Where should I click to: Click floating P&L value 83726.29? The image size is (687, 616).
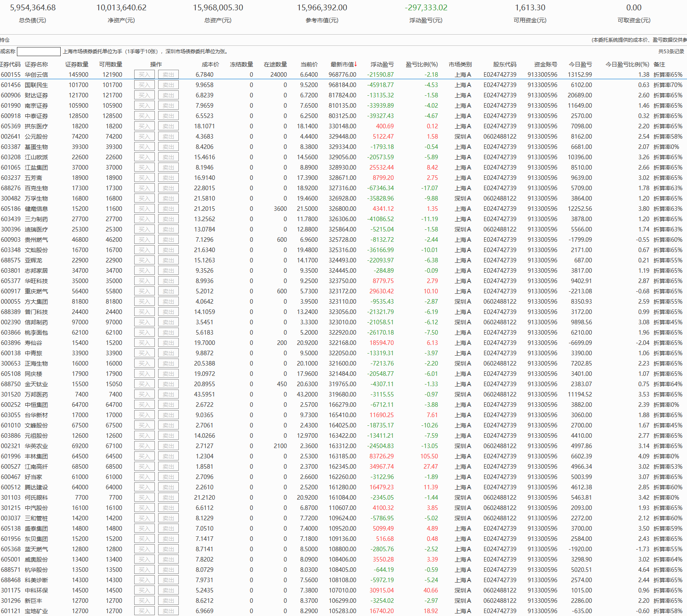pos(381,456)
